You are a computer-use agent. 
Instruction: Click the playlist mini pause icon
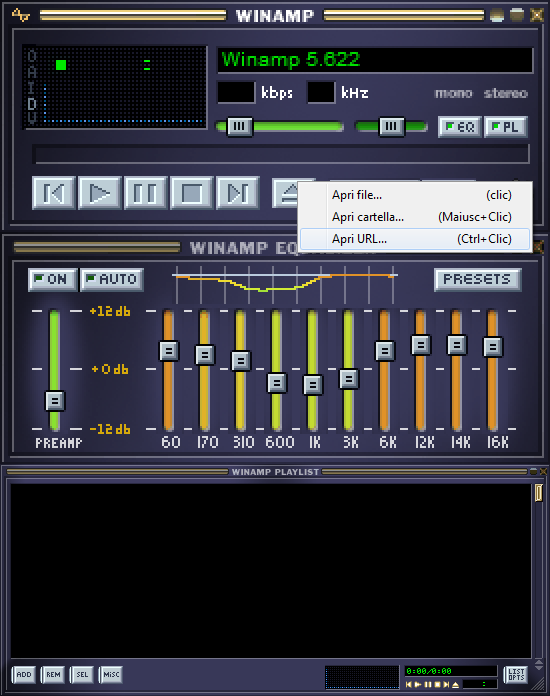coord(427,684)
